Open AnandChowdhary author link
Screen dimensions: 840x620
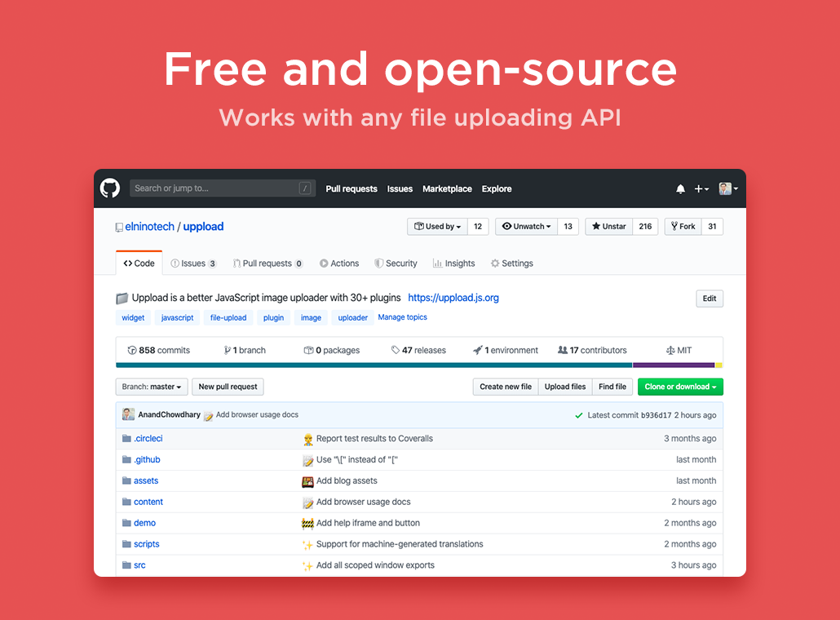point(170,414)
